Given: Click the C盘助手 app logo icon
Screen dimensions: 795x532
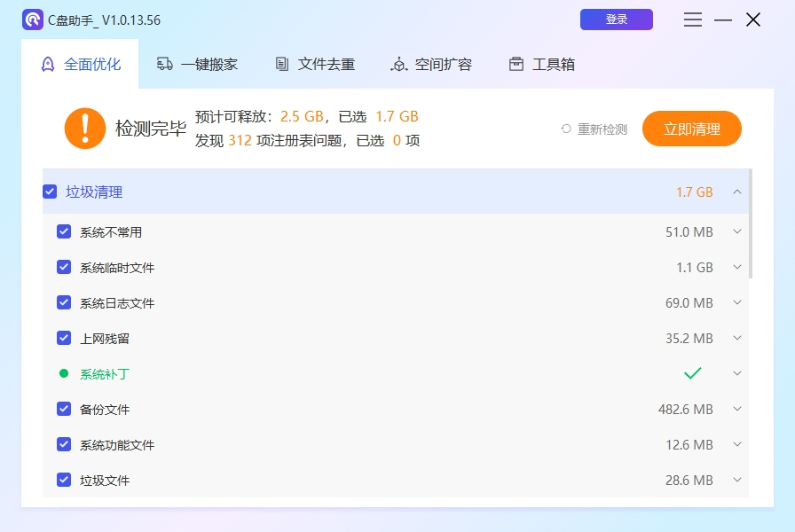Looking at the screenshot, I should pos(33,20).
